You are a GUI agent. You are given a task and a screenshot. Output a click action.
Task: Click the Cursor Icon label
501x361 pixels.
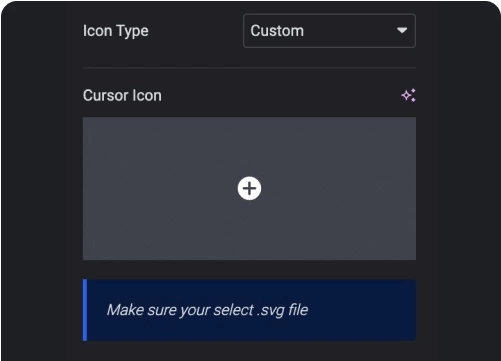122,96
